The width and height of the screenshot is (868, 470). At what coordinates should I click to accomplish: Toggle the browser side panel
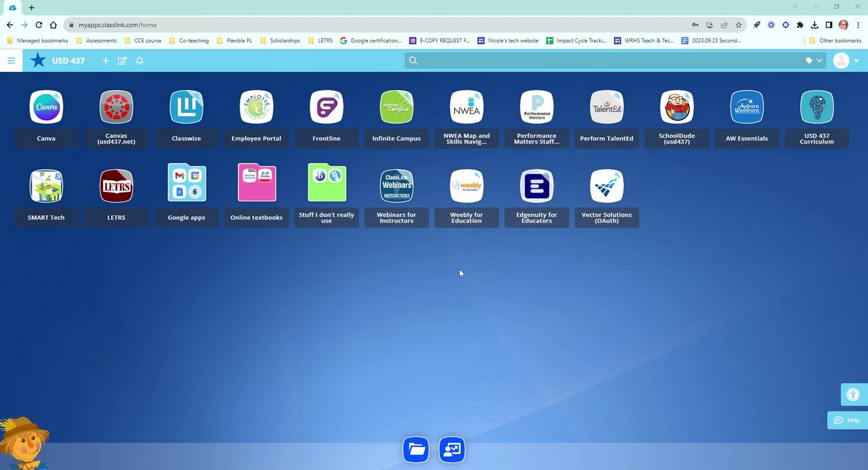[829, 25]
